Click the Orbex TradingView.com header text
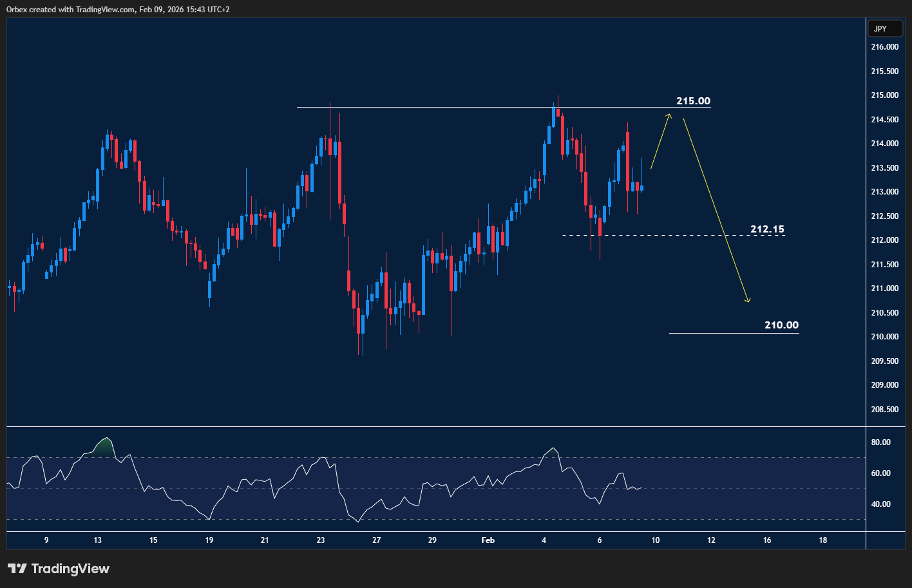This screenshot has height=588, width=912. pyautogui.click(x=118, y=10)
